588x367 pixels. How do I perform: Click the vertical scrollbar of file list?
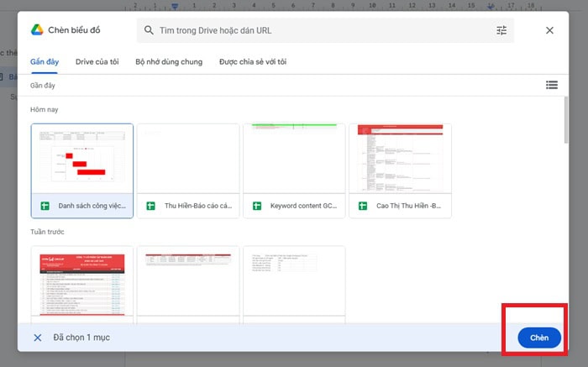coord(565,126)
